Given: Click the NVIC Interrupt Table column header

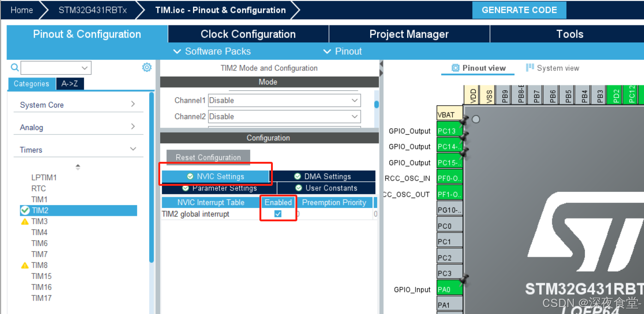Looking at the screenshot, I should point(211,202).
